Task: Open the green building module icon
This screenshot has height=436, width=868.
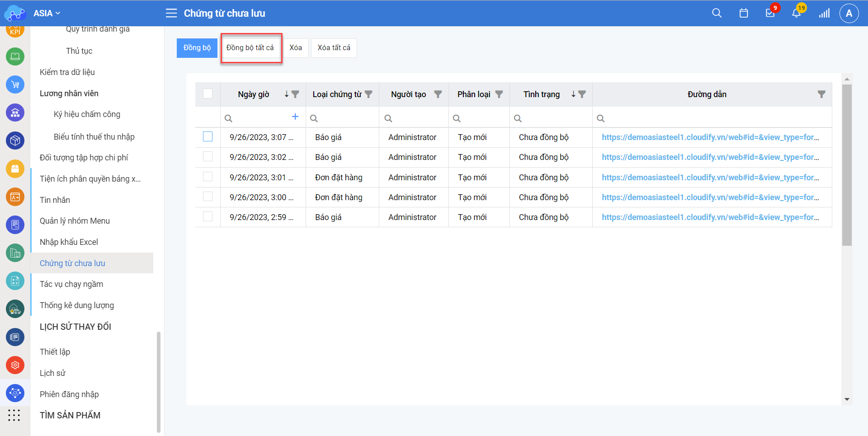Action: pos(15,253)
